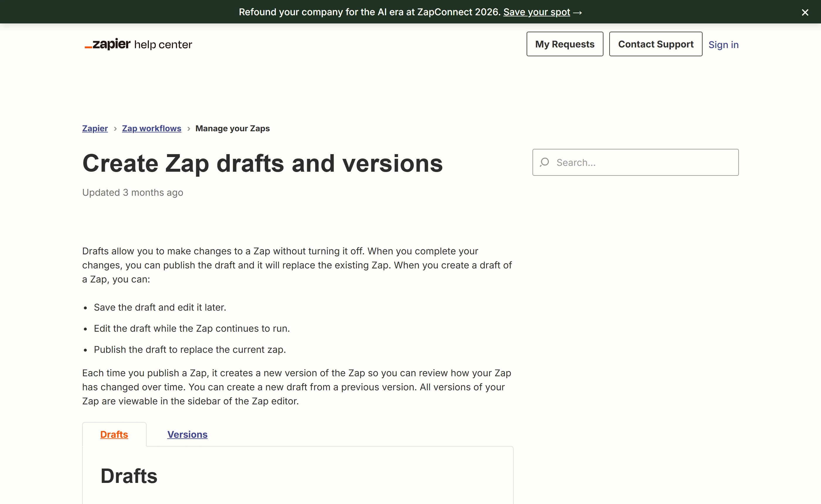Select Manage your Zaps breadcrumb text
Image resolution: width=821 pixels, height=504 pixels.
233,128
